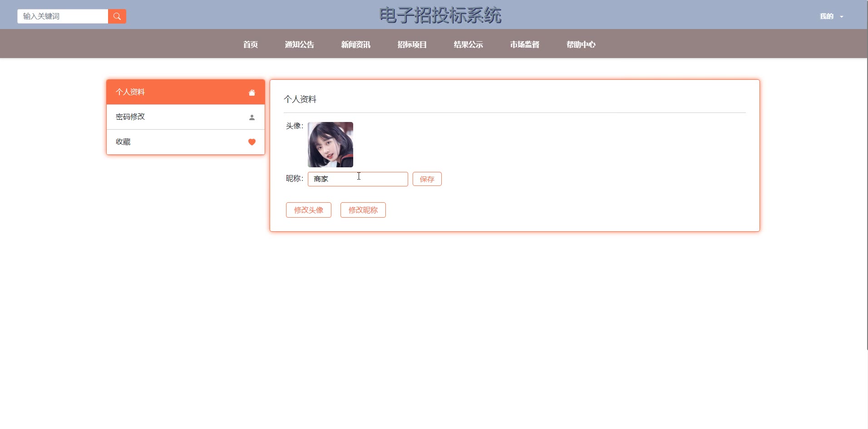Open 市场监督 navigation item
This screenshot has width=868, height=429.
pos(525,44)
